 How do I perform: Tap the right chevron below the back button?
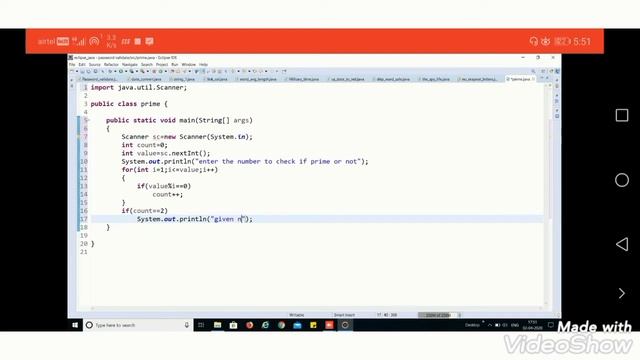(622, 293)
